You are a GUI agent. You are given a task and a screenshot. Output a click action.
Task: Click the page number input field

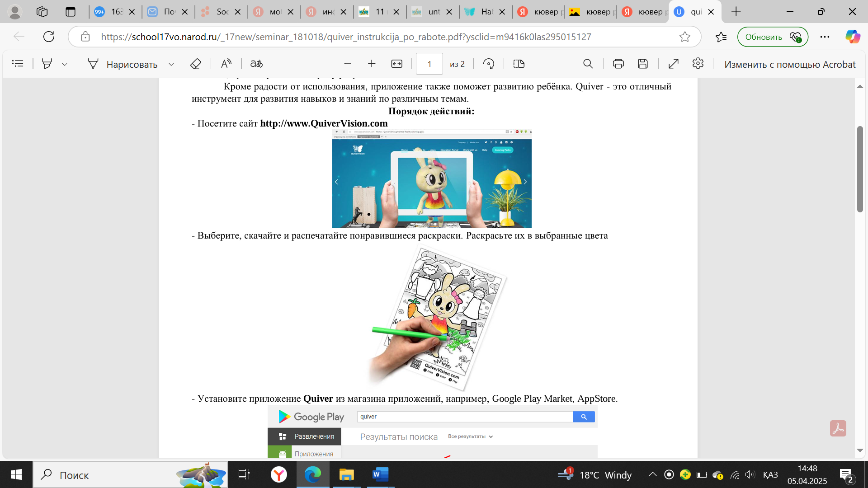(429, 64)
